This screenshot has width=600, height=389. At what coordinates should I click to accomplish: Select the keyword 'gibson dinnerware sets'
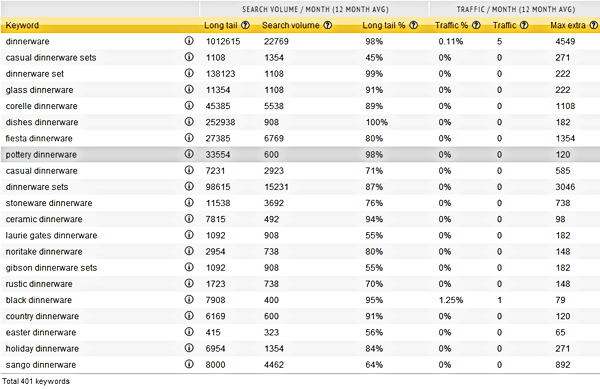pyautogui.click(x=51, y=268)
